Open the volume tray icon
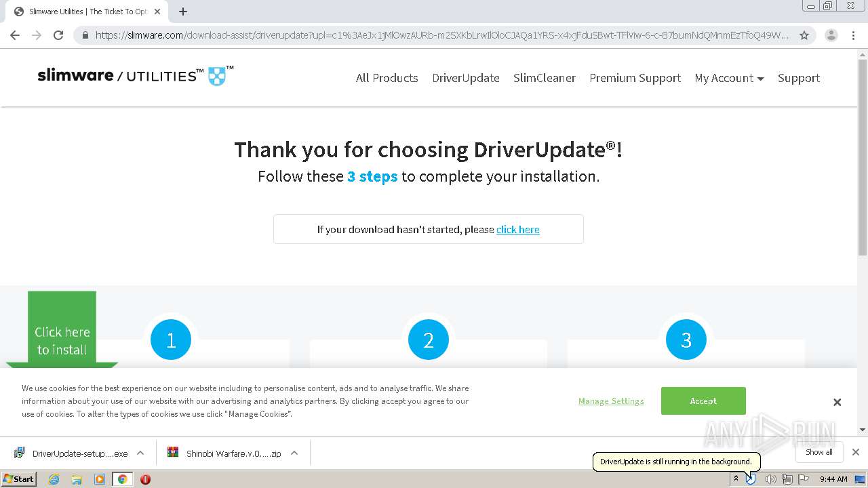 770,479
